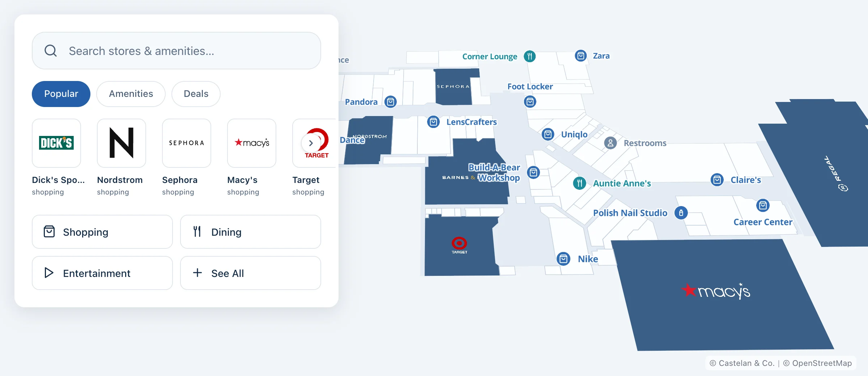The image size is (868, 376).
Task: Click the Target logo on the map
Action: click(x=459, y=245)
